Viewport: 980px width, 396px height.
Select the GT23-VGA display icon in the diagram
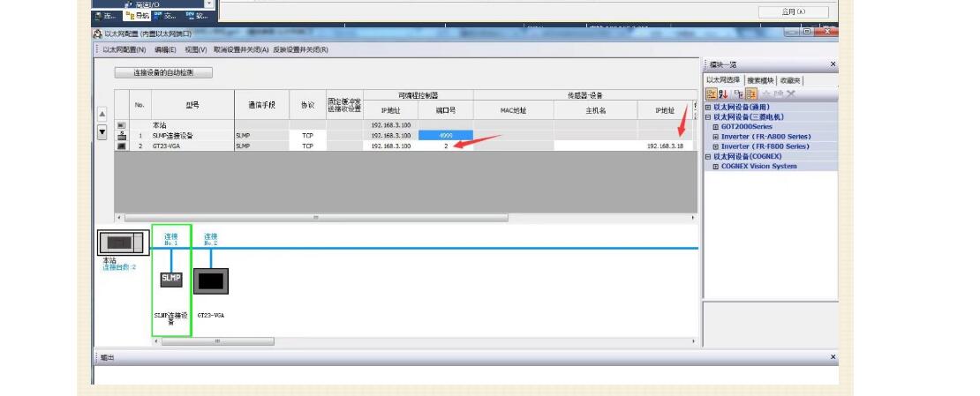click(x=211, y=281)
